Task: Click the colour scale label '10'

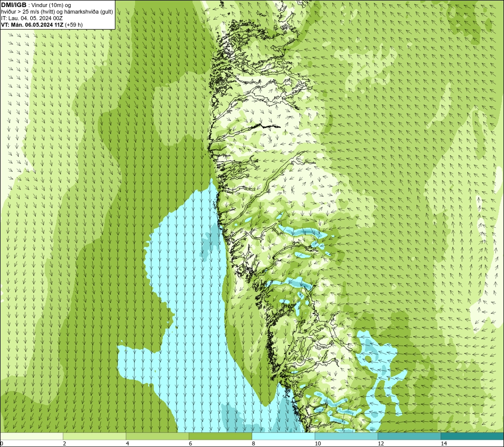Action: (318, 443)
